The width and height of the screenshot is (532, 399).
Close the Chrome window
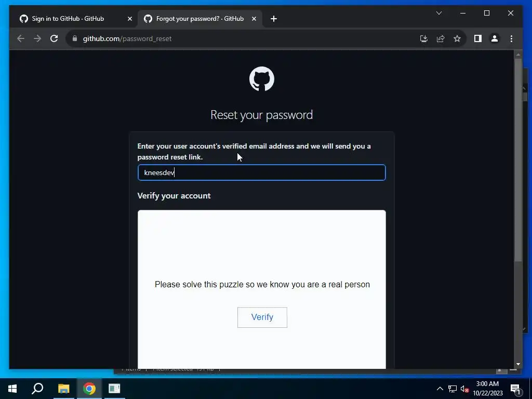tap(511, 13)
